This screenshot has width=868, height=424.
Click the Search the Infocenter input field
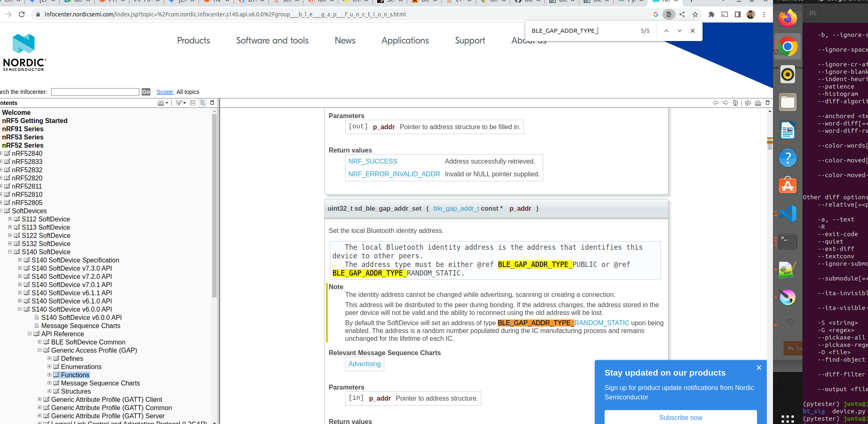[95, 91]
